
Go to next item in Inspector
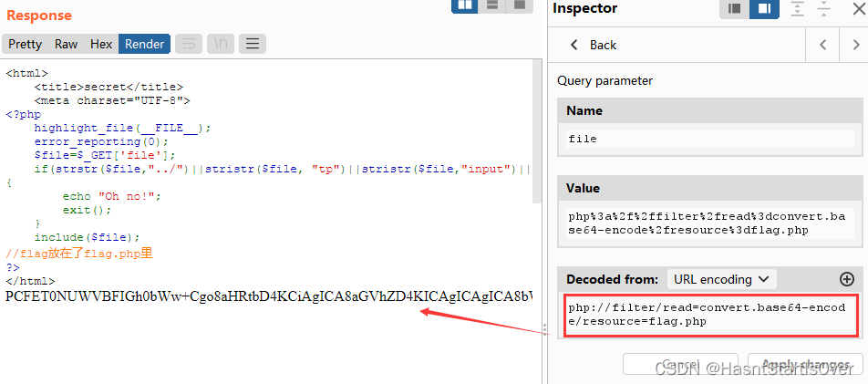[856, 45]
